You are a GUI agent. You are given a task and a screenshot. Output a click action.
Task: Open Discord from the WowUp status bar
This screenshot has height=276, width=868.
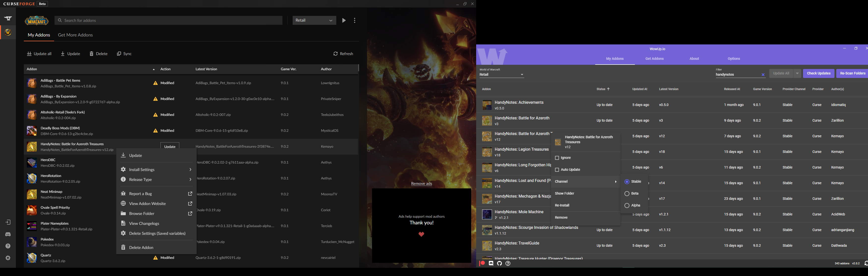click(491, 263)
